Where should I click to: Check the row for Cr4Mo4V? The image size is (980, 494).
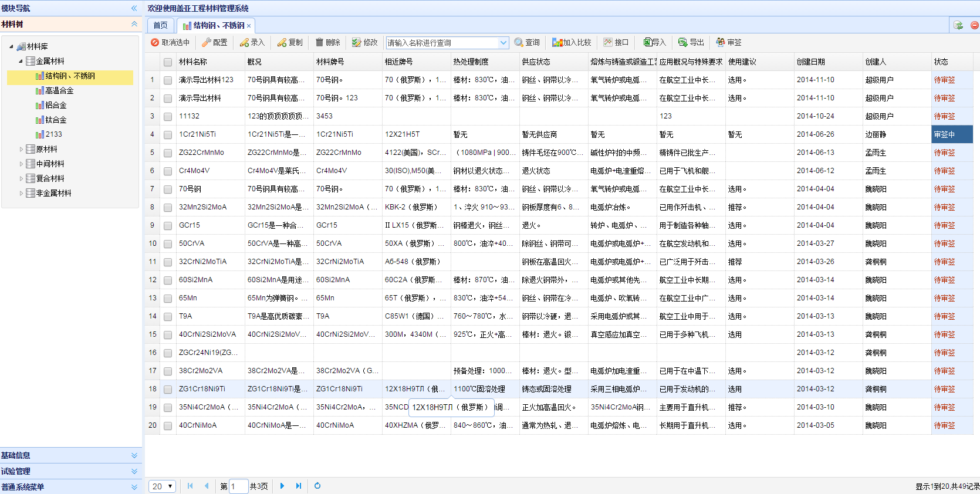click(x=168, y=171)
